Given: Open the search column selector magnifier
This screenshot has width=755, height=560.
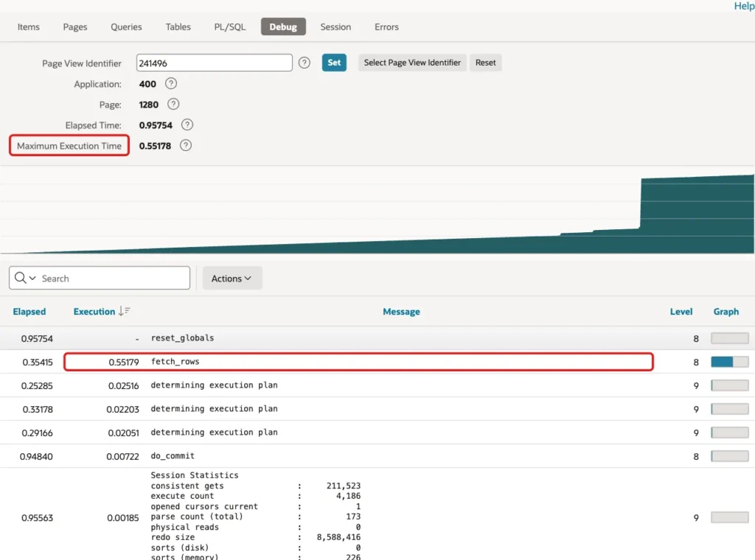Looking at the screenshot, I should [25, 278].
